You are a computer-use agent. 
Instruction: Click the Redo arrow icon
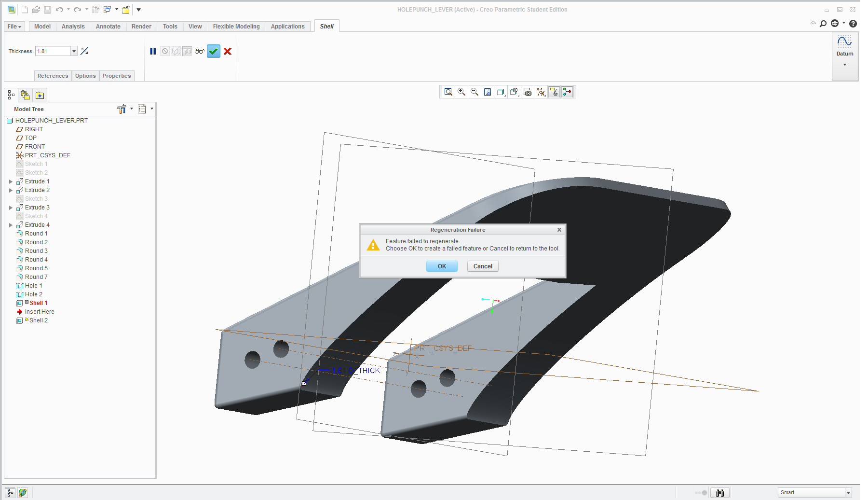pyautogui.click(x=77, y=10)
